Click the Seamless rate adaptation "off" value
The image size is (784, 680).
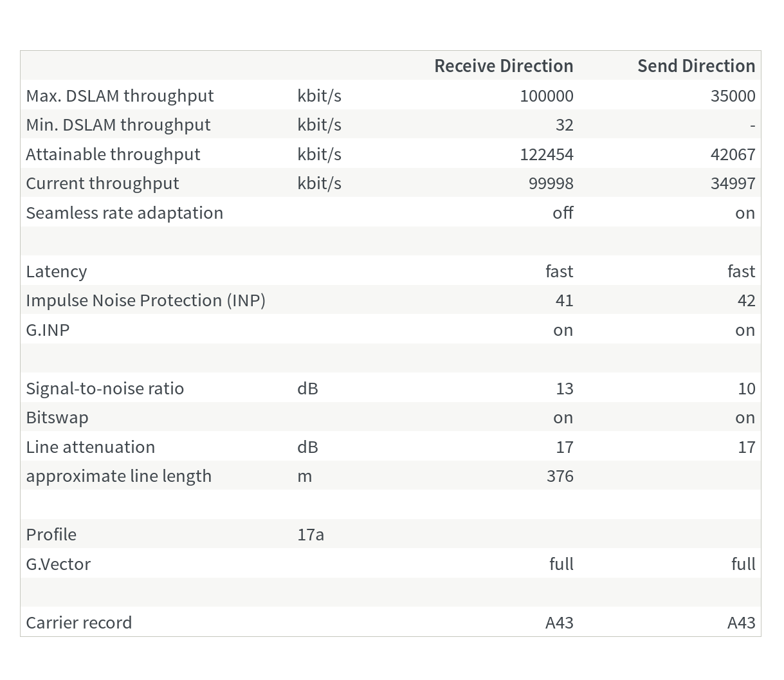click(563, 213)
